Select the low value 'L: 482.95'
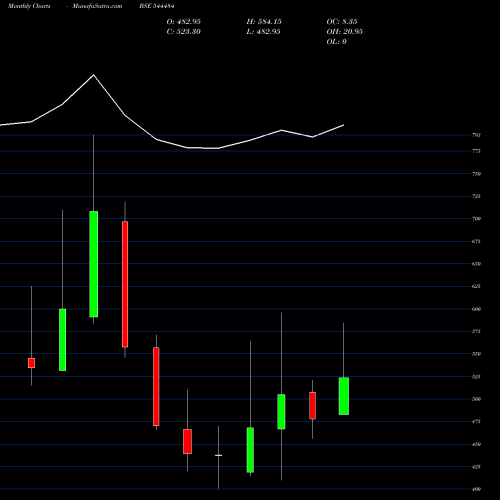The width and height of the screenshot is (500, 500). [263, 31]
